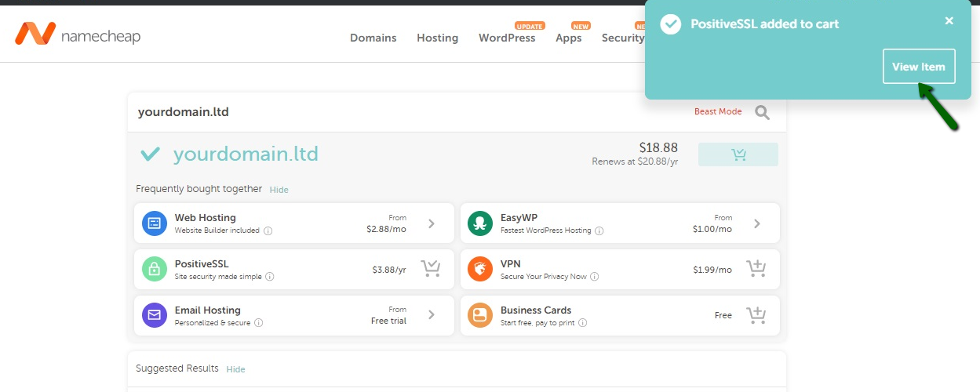Image resolution: width=980 pixels, height=392 pixels.
Task: Click the EasyWP octopus icon
Action: [x=480, y=223]
